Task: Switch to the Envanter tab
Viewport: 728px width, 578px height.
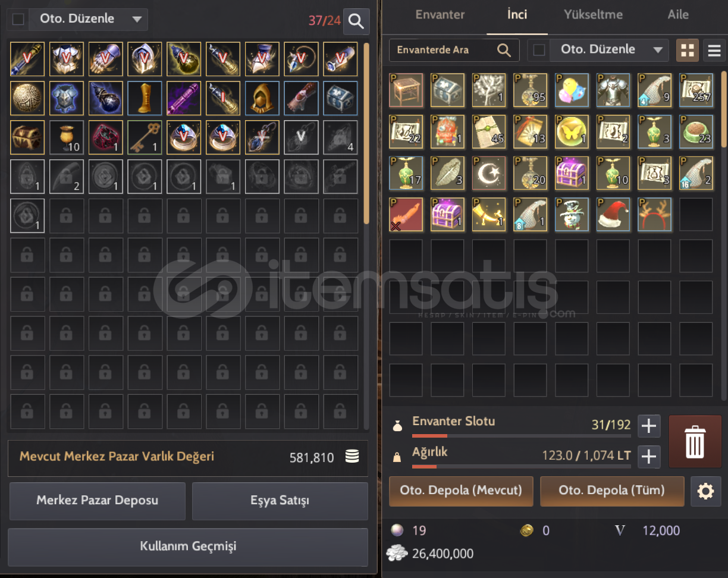Action: pyautogui.click(x=440, y=15)
